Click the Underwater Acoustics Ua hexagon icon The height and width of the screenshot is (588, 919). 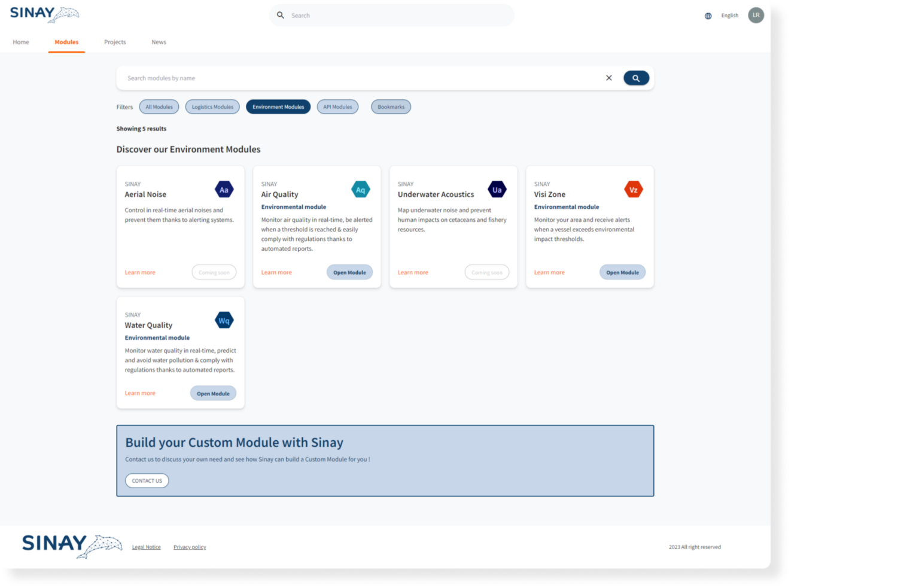(x=497, y=190)
